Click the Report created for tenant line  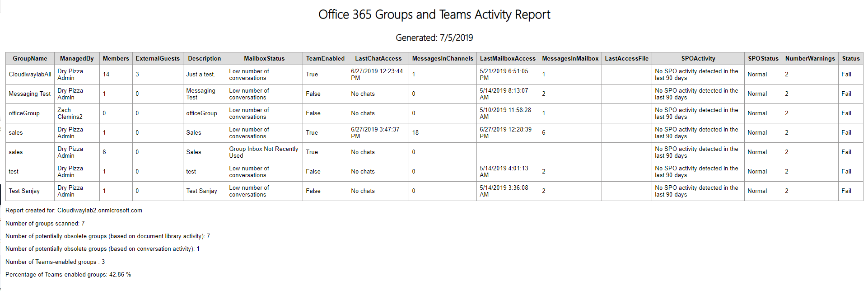74,211
